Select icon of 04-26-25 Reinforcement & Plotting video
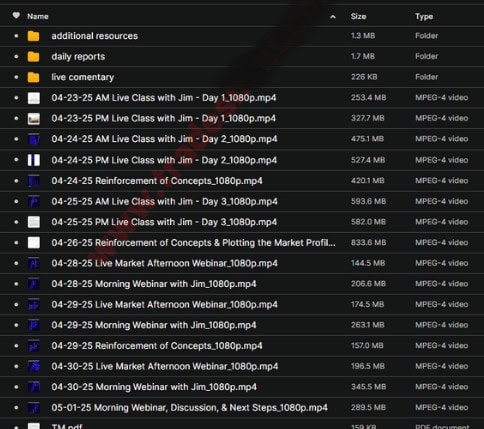Image resolution: width=484 pixels, height=429 pixels. coord(34,243)
